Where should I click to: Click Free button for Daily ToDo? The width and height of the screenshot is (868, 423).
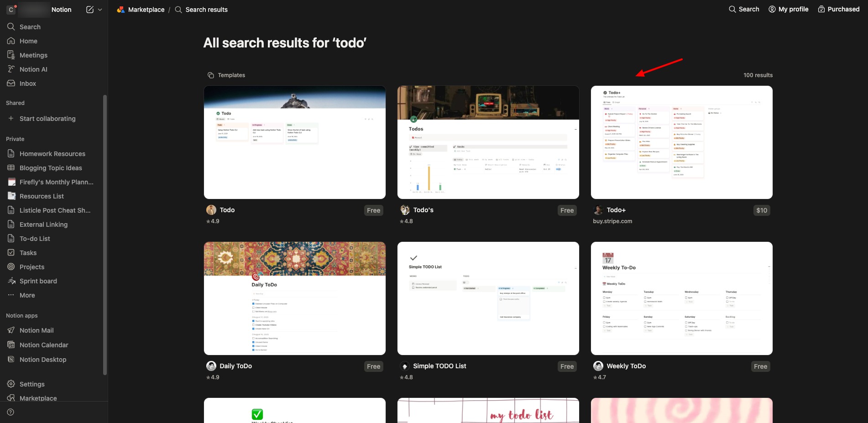pos(373,366)
